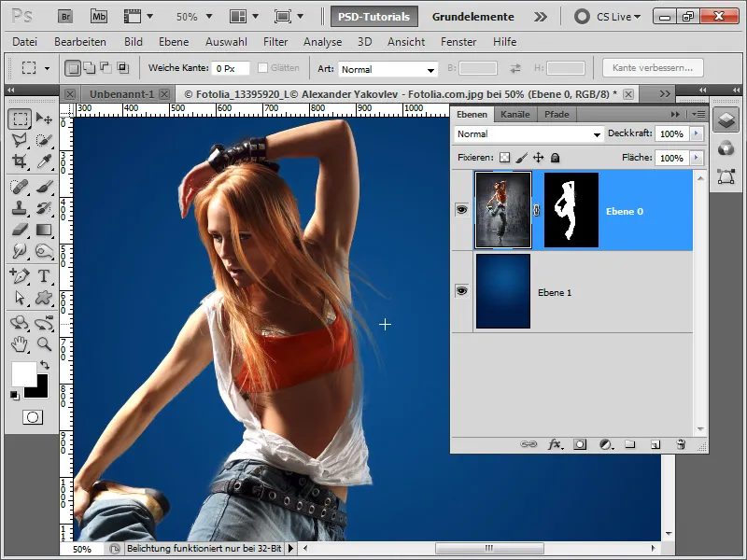Hide the Ebene 1 layer
This screenshot has width=747, height=560.
pos(461,290)
